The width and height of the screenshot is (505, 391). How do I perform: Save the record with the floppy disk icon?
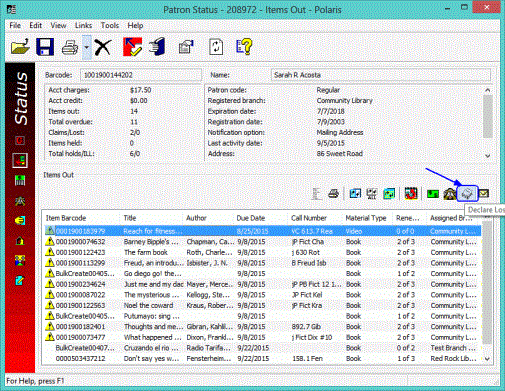click(x=45, y=47)
